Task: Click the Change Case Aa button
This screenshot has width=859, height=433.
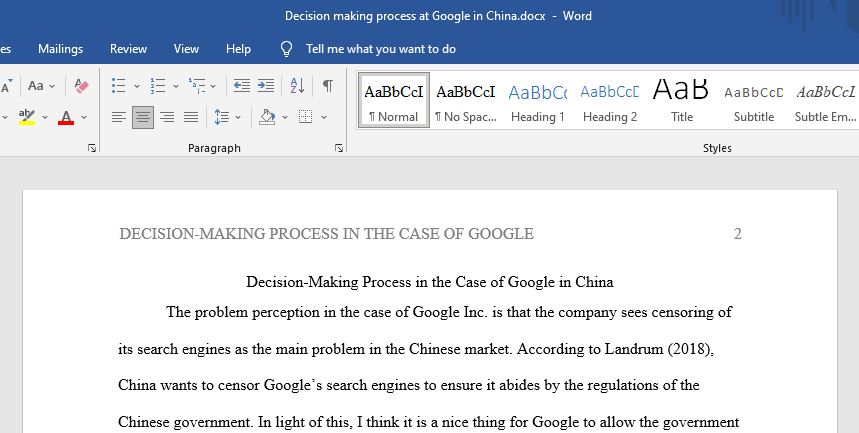Action: pos(36,86)
